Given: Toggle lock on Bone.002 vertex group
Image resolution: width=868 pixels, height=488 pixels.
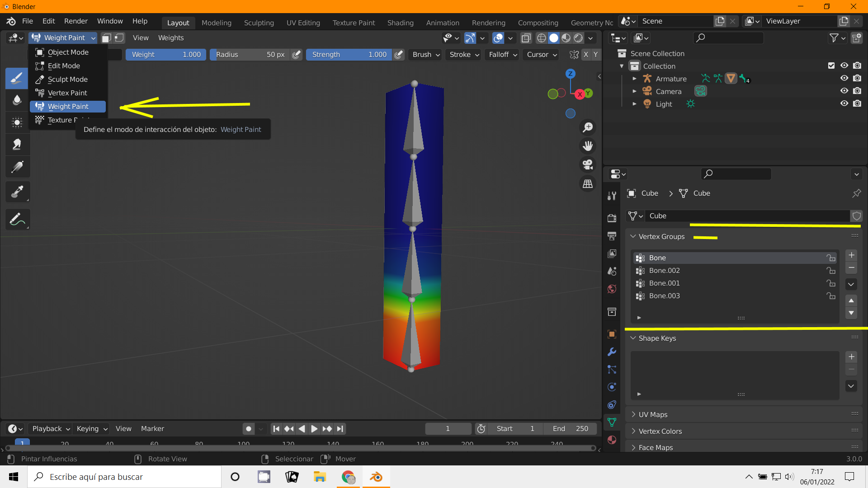Looking at the screenshot, I should pos(831,271).
